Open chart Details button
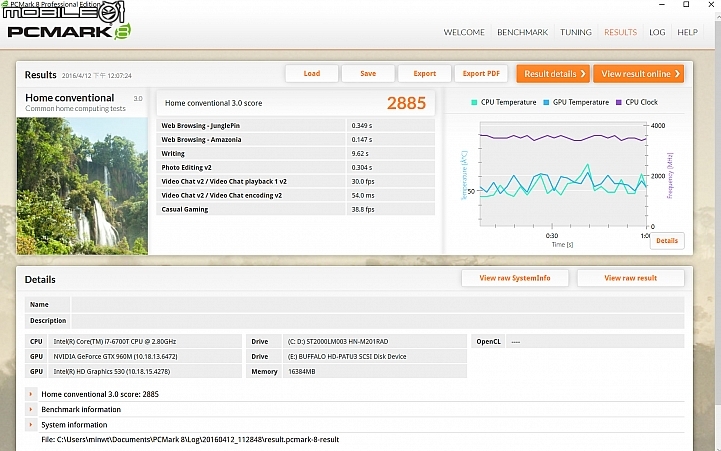Viewport: 721px width, 451px height. point(667,240)
